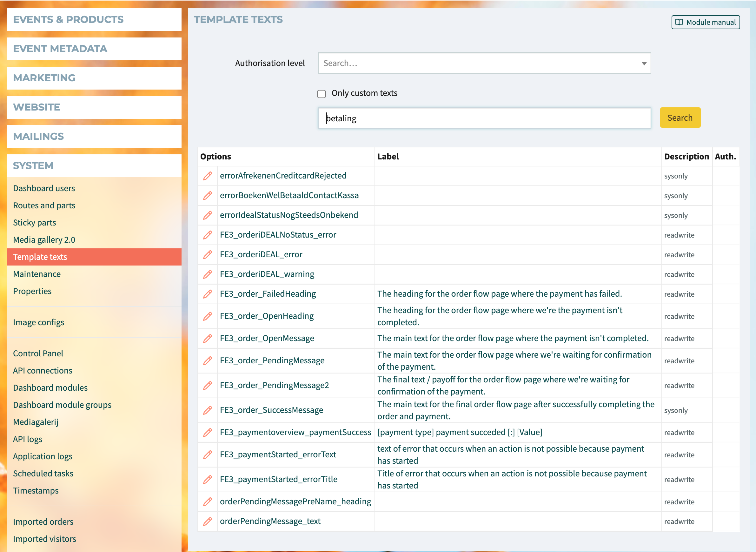Enable the Only custom texts checkbox
The image size is (756, 552).
321,94
